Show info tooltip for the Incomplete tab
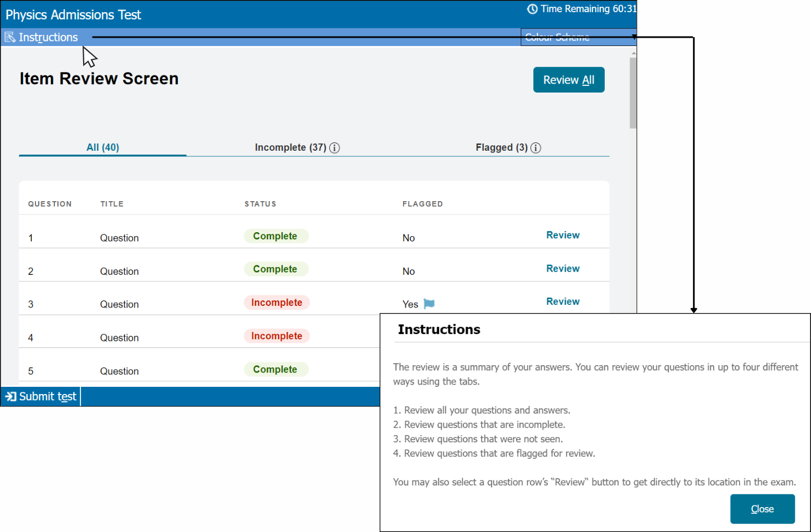811x532 pixels. (334, 148)
